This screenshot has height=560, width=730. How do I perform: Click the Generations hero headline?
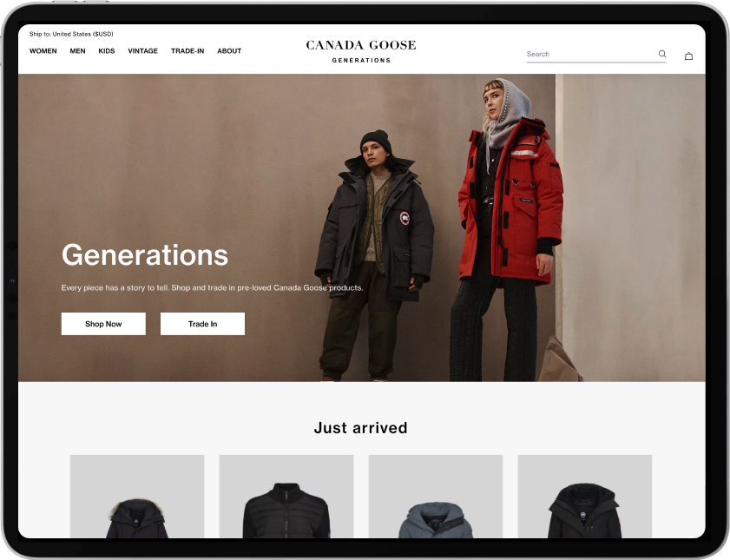pos(145,255)
